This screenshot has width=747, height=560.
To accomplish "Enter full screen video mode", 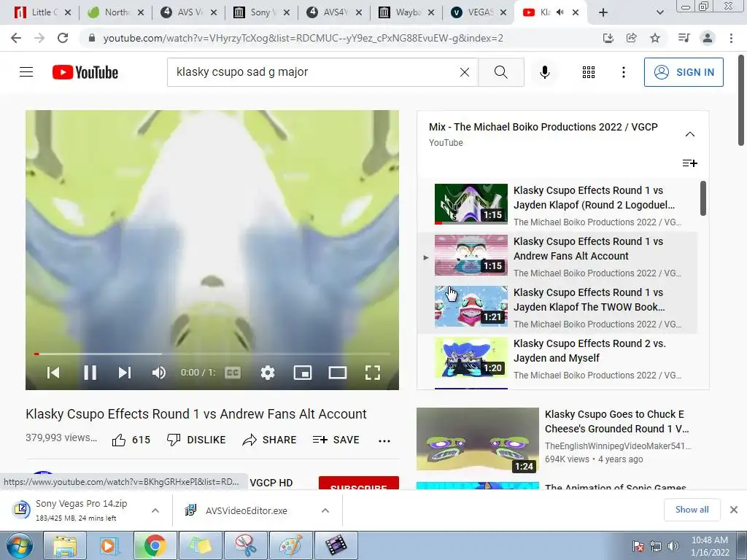I will tap(373, 373).
